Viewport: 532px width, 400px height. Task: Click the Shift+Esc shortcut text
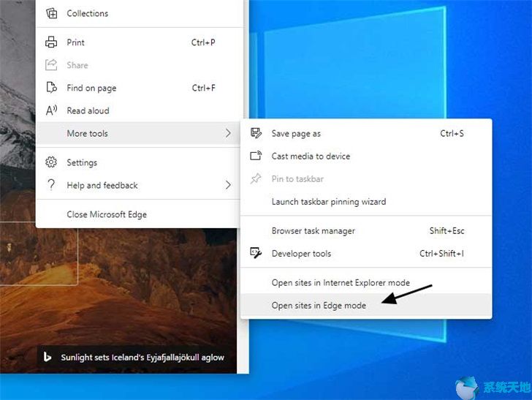(x=446, y=230)
